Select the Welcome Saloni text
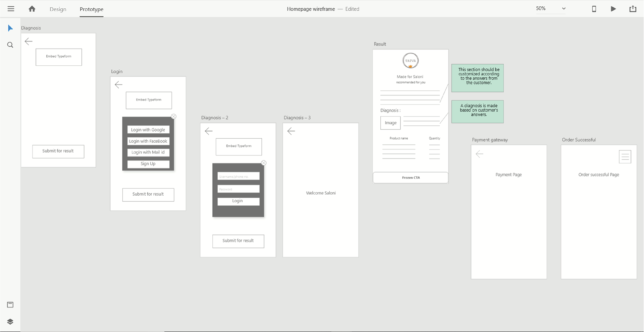644x332 pixels. (x=321, y=193)
